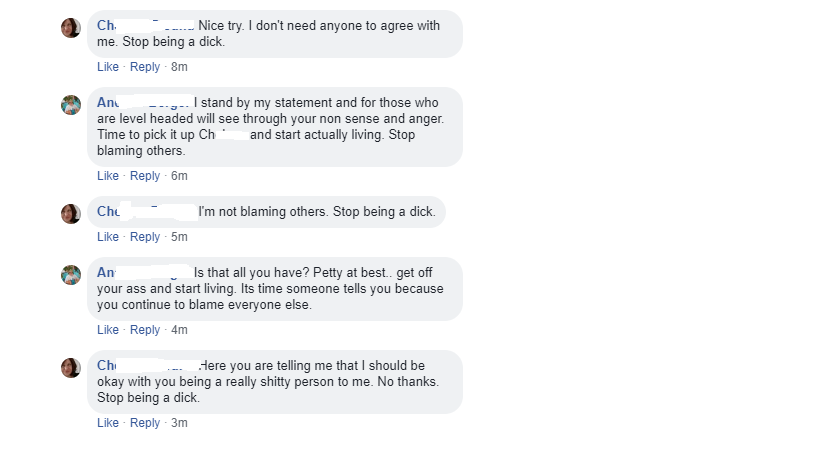Reply to the "No thanks" comment

point(145,423)
